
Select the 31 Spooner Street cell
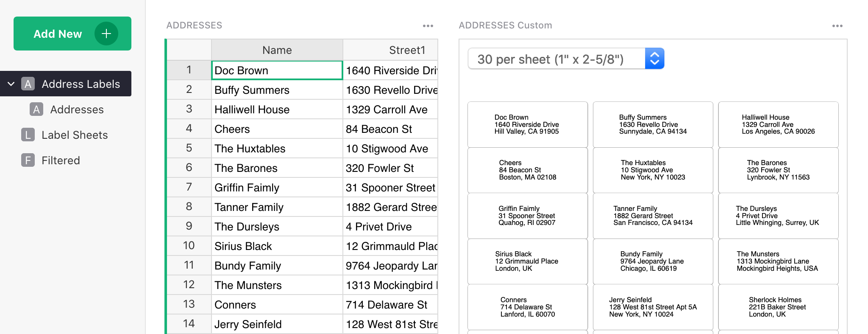tap(390, 187)
